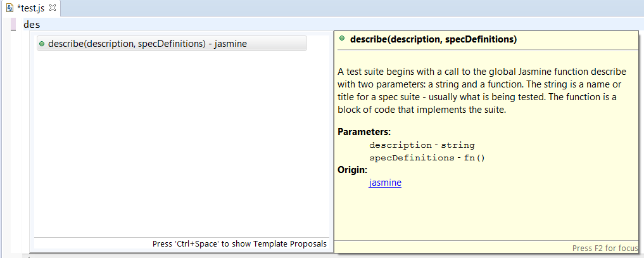Click 'Press Ctrl+Space to show Template Proposals' text
644x258 pixels.
pyautogui.click(x=239, y=243)
